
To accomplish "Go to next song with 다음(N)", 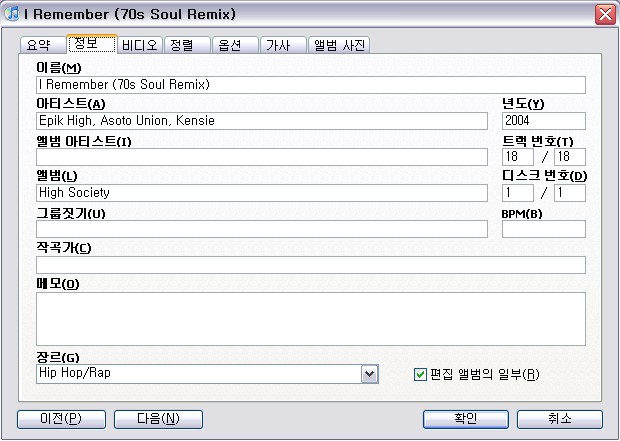I will [158, 419].
